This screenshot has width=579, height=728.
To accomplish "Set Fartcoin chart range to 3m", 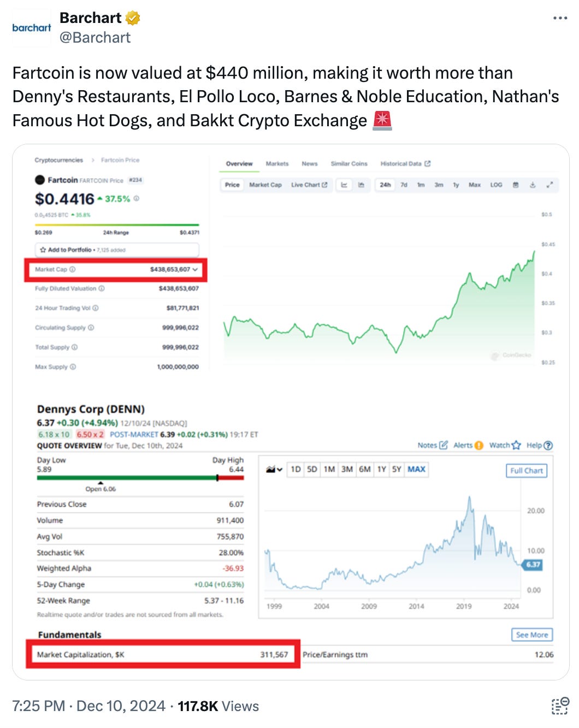I will pos(439,185).
